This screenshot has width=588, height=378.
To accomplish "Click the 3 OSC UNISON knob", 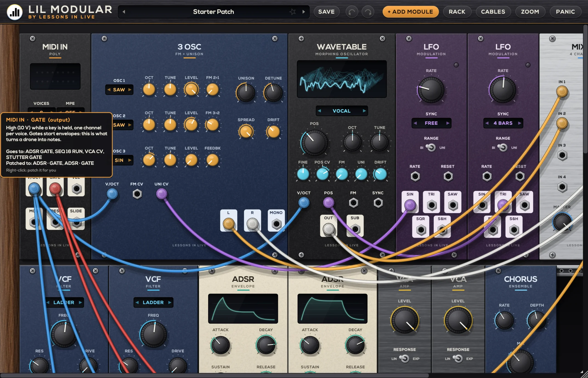I will coord(246,93).
